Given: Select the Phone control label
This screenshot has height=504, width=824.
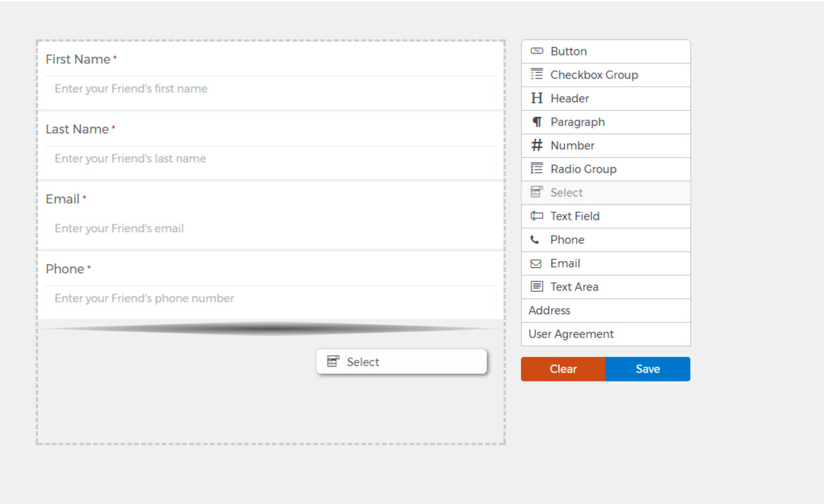Looking at the screenshot, I should (x=567, y=239).
